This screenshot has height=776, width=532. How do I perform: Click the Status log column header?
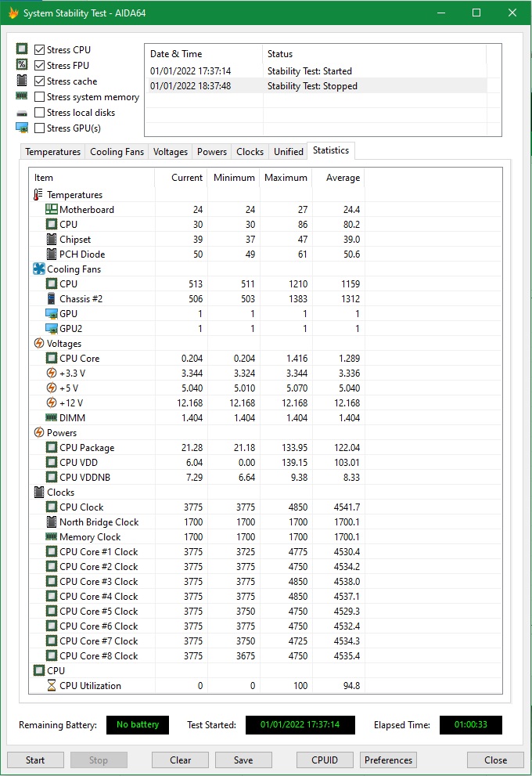click(x=374, y=53)
